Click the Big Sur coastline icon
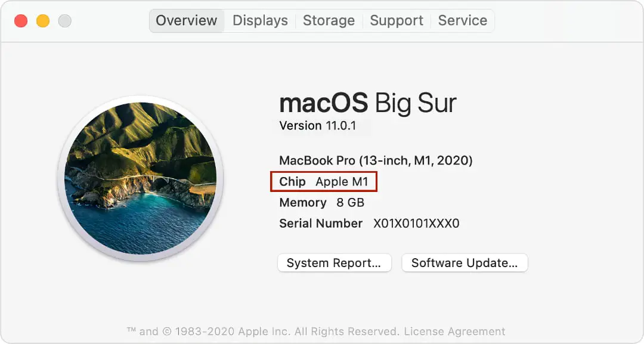 point(141,178)
